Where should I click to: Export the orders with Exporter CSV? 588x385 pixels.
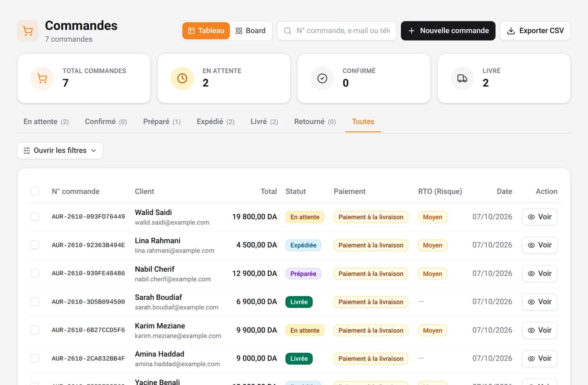point(535,31)
